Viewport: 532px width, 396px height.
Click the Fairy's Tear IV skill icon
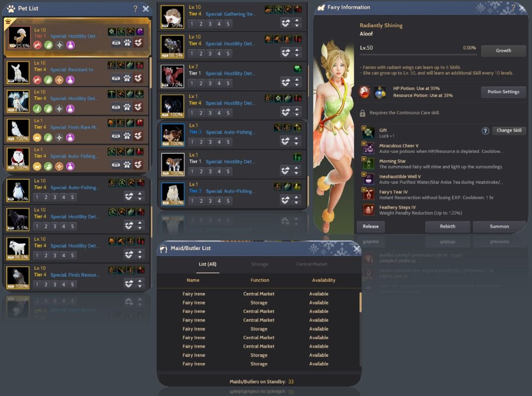tap(368, 194)
